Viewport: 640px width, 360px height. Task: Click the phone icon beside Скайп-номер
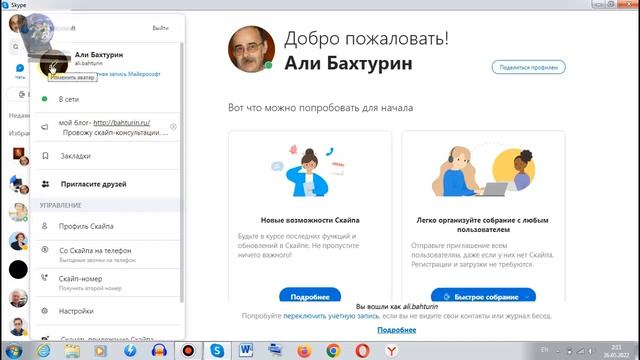click(x=44, y=278)
